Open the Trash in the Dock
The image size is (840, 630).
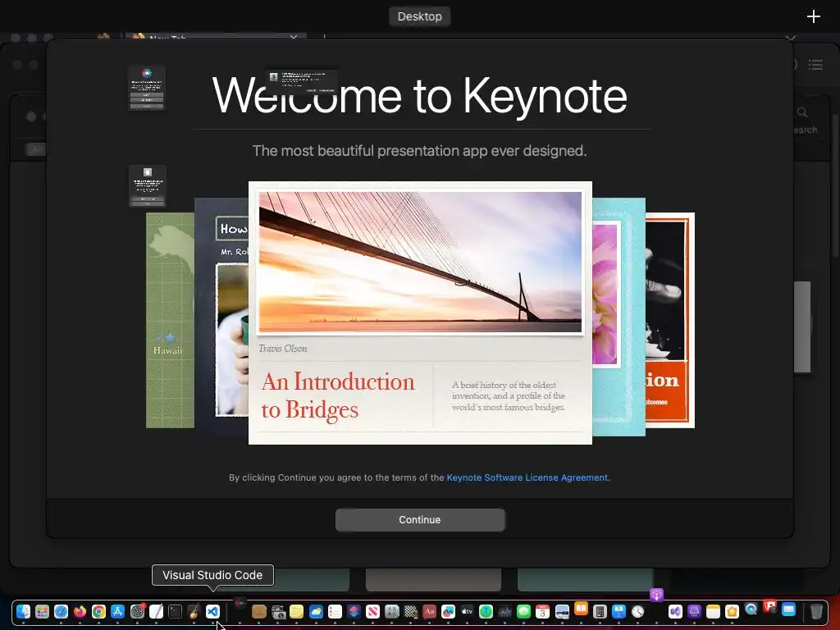(816, 611)
